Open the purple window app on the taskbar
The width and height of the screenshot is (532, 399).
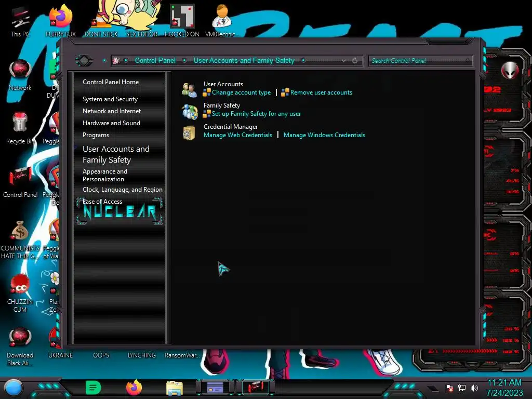click(215, 387)
